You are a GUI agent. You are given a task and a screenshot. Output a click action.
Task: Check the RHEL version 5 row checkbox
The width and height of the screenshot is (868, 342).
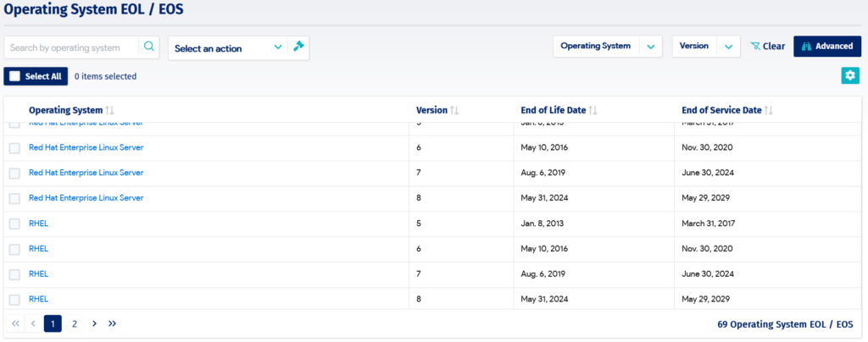coord(15,223)
